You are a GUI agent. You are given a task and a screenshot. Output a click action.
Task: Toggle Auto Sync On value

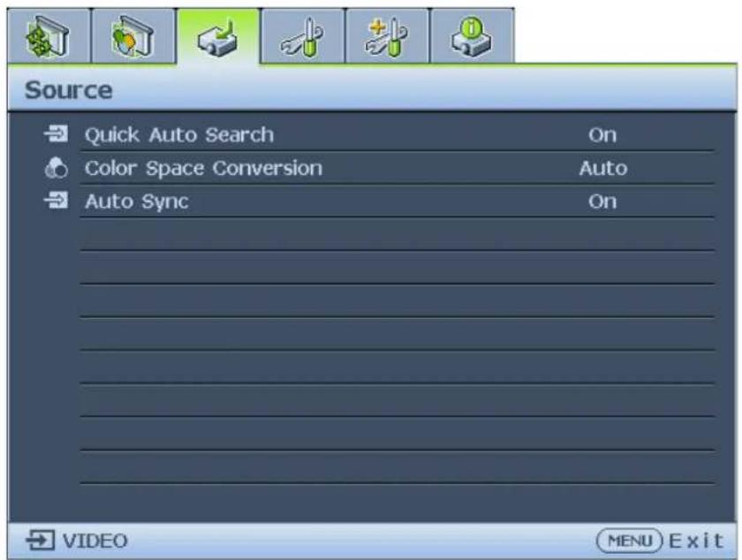point(602,202)
